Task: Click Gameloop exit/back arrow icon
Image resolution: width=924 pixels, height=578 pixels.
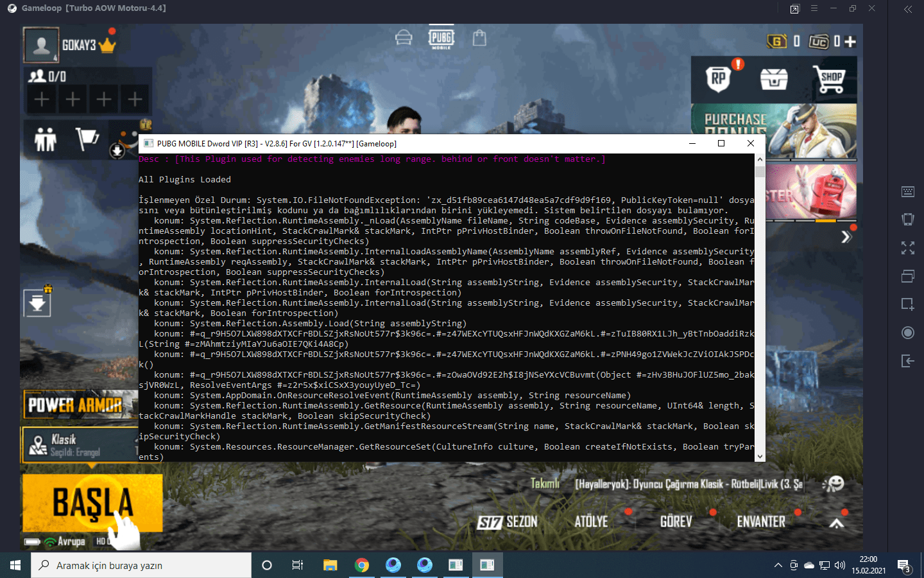Action: [x=908, y=361]
